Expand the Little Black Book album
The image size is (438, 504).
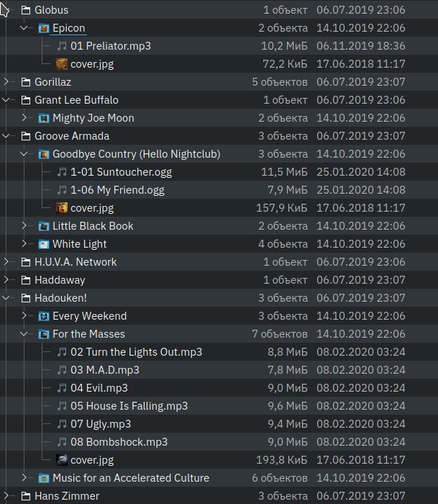coord(24,225)
